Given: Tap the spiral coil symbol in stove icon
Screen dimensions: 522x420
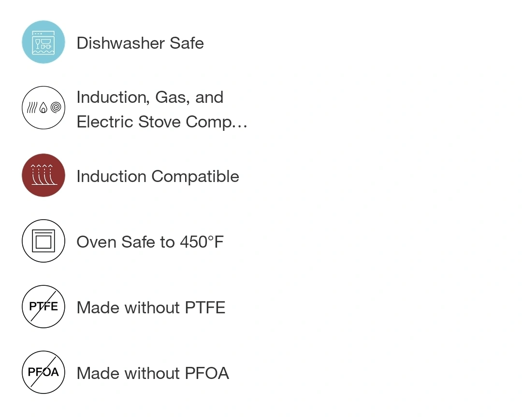Looking at the screenshot, I should (x=56, y=108).
